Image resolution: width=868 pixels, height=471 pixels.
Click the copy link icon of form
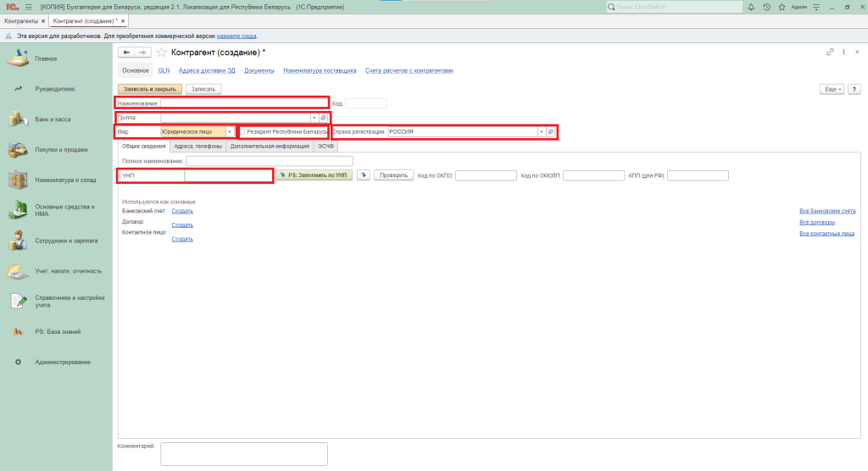(x=830, y=53)
